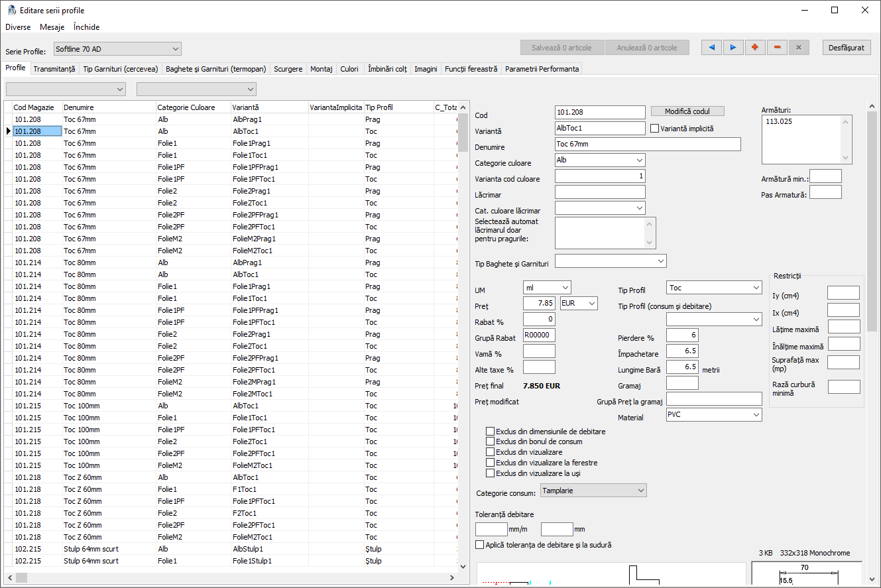
Task: Click Armătură min. field
Action: (x=825, y=176)
